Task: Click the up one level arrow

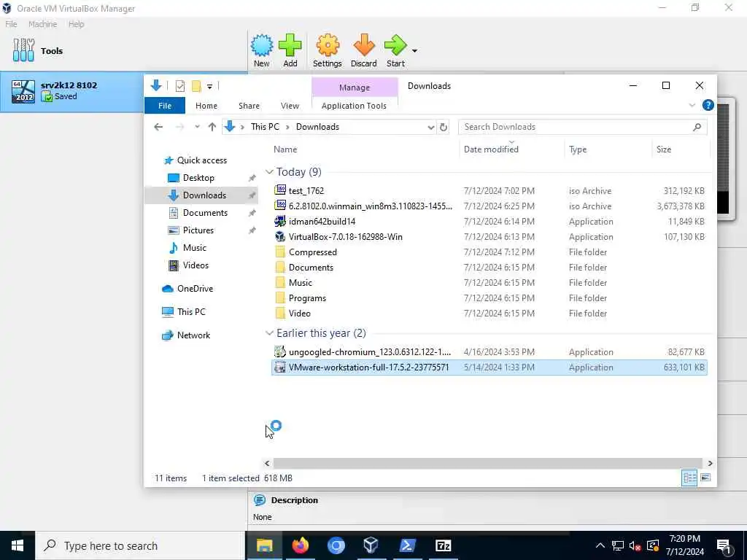Action: [x=212, y=127]
